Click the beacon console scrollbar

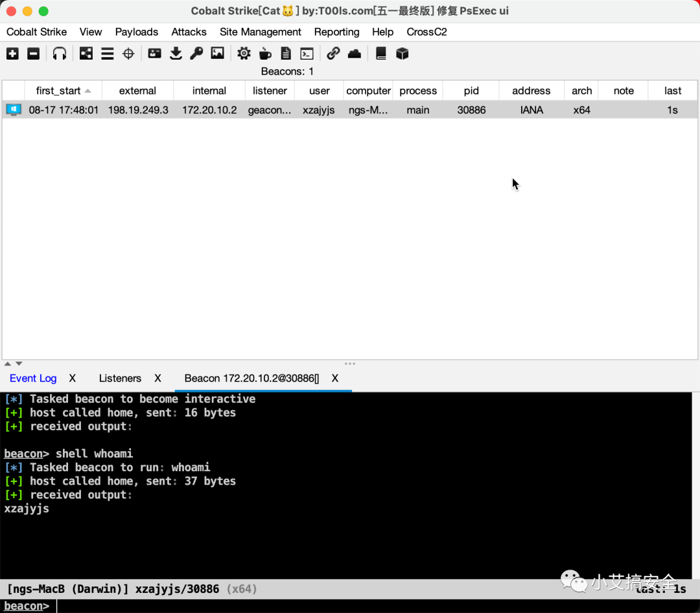tap(696, 485)
